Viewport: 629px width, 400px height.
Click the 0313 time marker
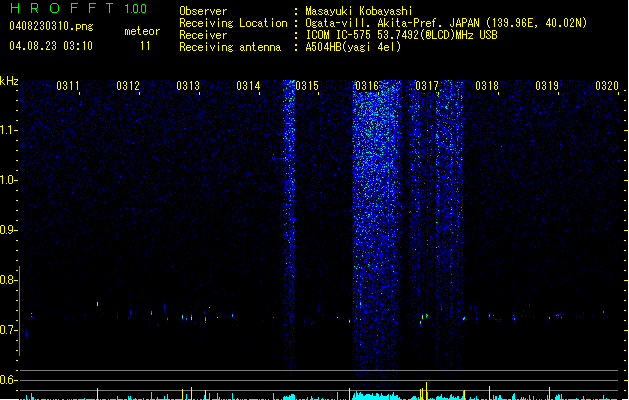pos(188,86)
